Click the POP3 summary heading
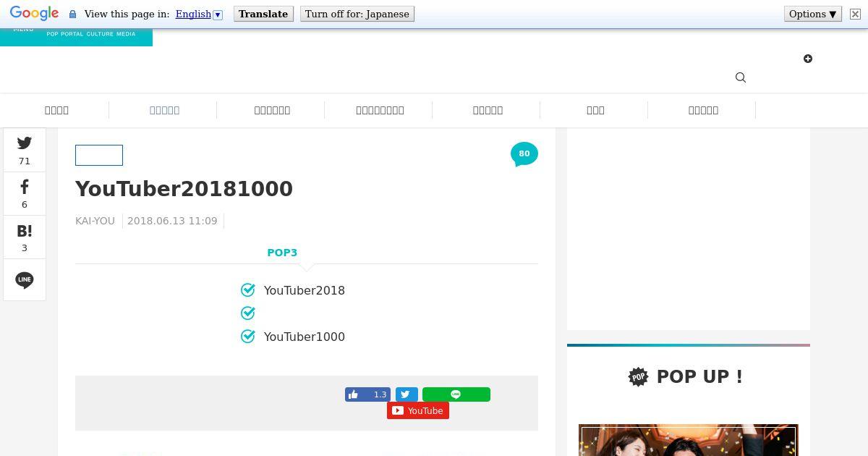Screen dimensions: 868x456 282,253
